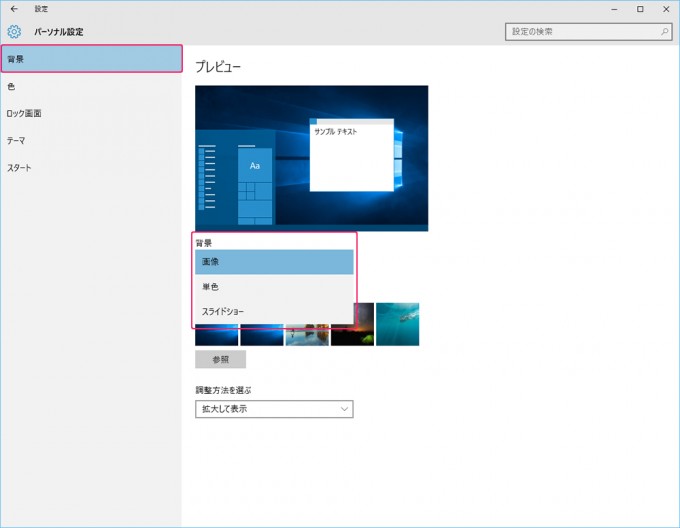Click the Personalization gear icon
The width and height of the screenshot is (680, 528).
click(x=14, y=32)
